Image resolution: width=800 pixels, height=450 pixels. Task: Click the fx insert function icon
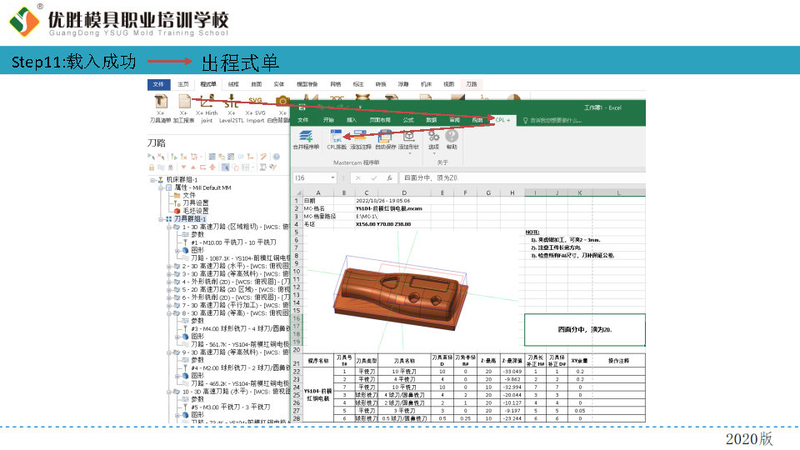(x=389, y=178)
